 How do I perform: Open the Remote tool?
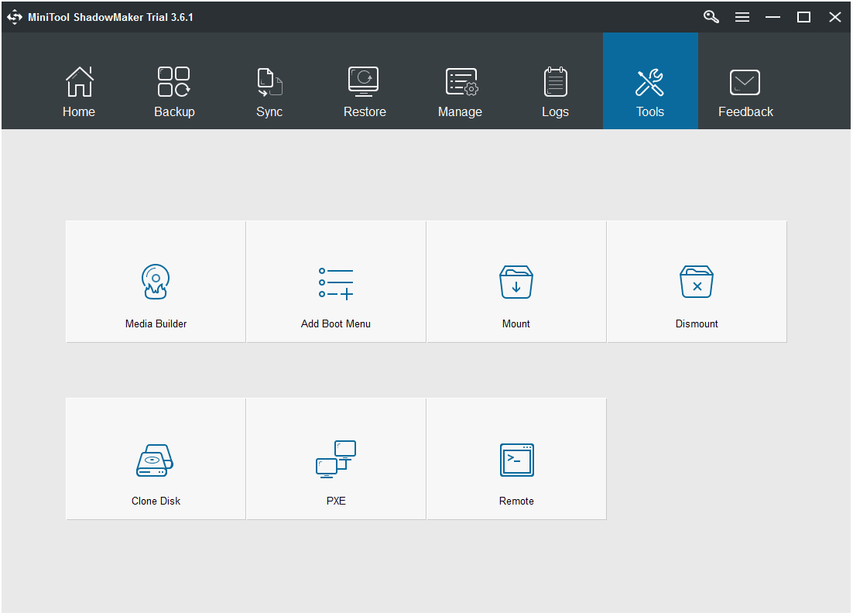click(516, 458)
